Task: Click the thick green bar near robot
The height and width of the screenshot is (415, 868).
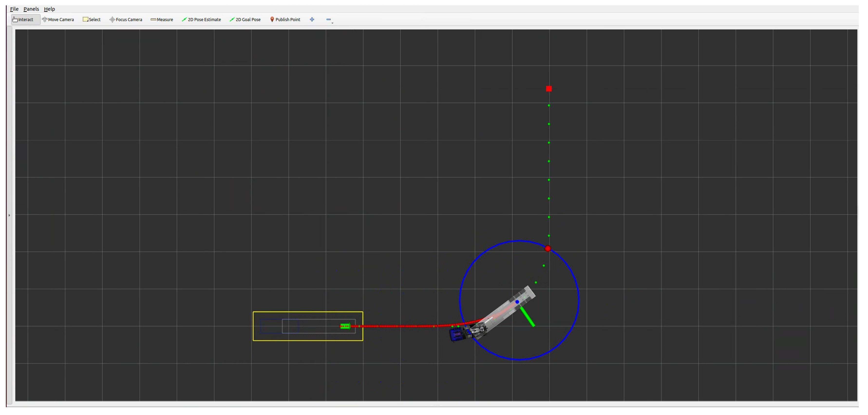Action: pyautogui.click(x=527, y=317)
